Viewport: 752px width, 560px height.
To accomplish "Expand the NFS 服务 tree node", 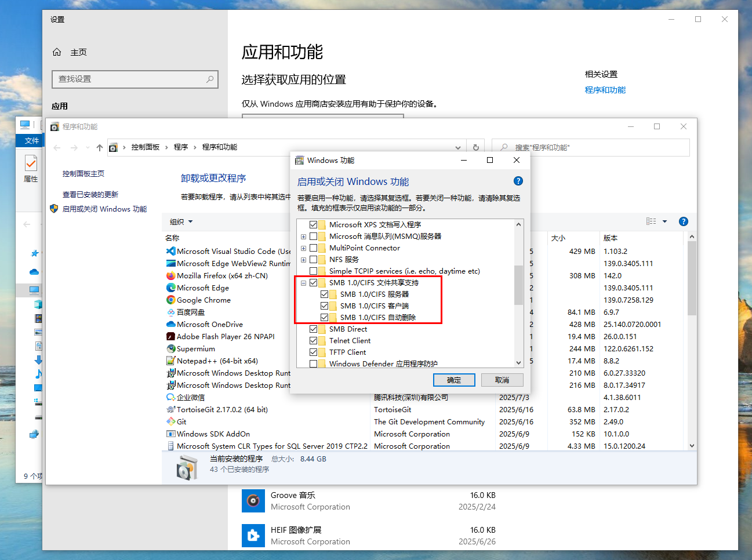I will (303, 260).
